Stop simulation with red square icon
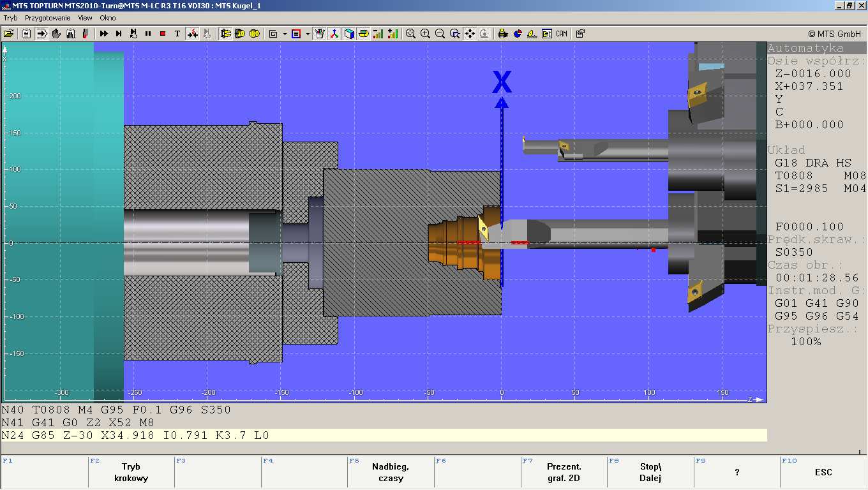Viewport: 868px width, 490px height. [x=163, y=33]
